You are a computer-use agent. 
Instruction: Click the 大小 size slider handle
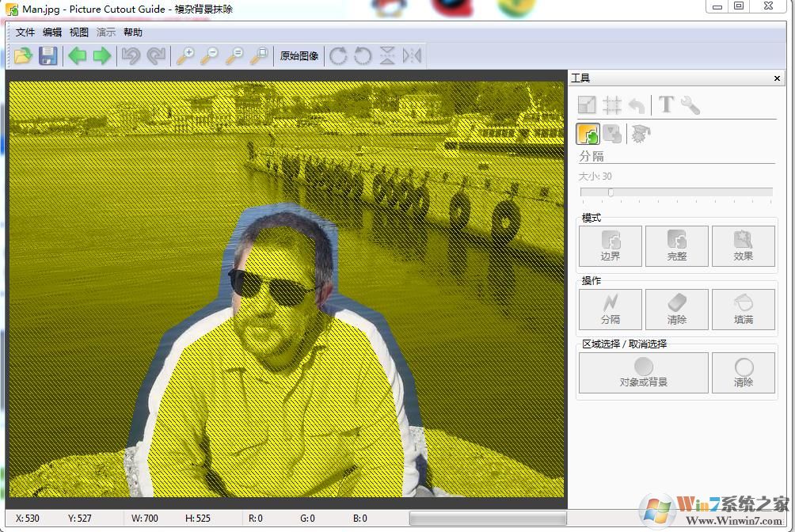(611, 192)
